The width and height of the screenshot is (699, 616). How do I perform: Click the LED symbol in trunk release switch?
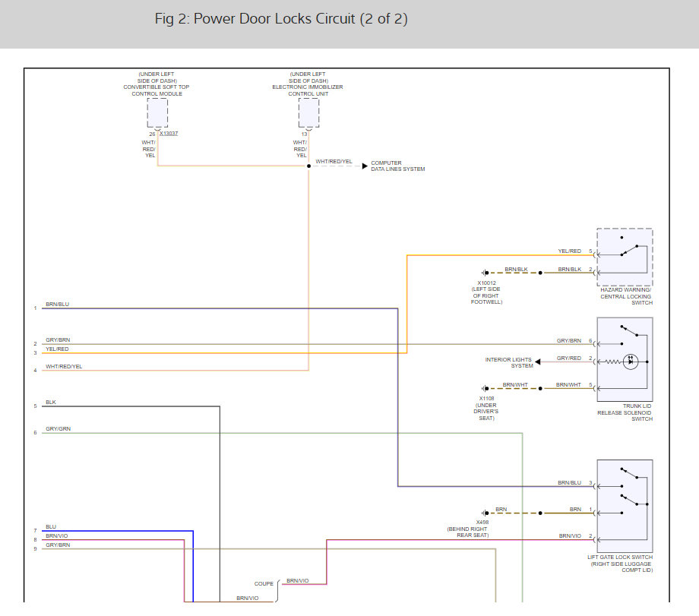click(631, 362)
